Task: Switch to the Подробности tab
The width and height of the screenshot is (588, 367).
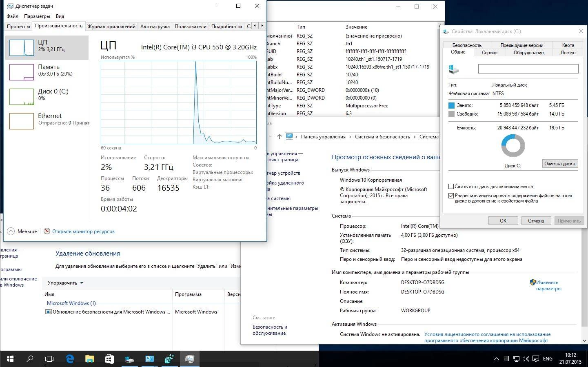Action: (x=226, y=27)
